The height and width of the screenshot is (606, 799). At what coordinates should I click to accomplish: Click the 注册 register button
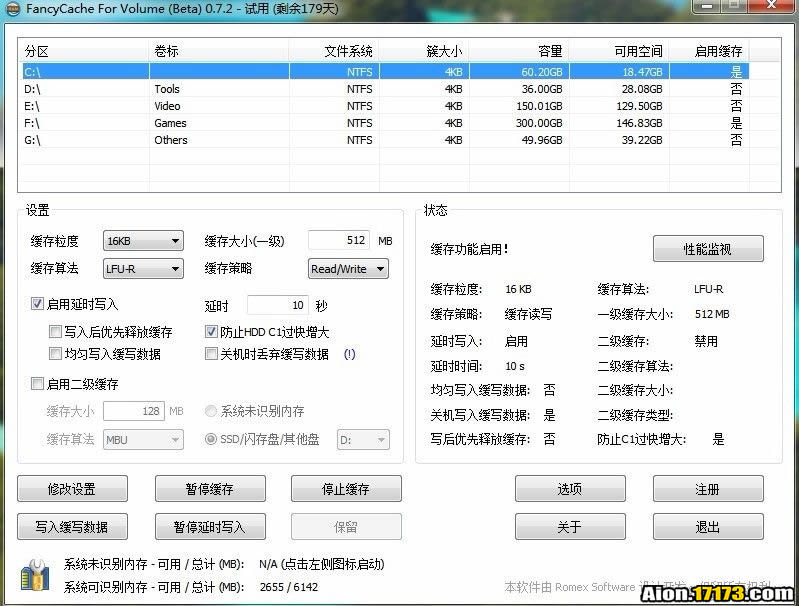click(x=708, y=489)
